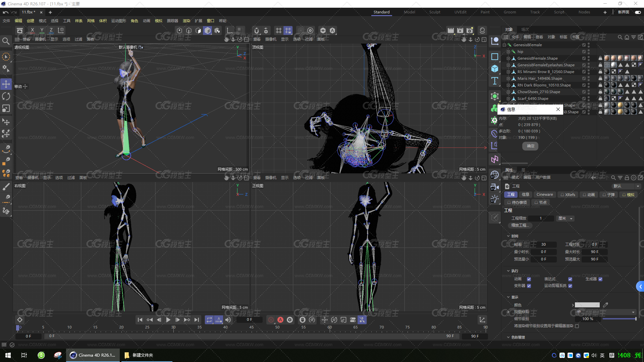Play the animation forward
Viewport: 644px width, 362px height.
click(x=168, y=320)
